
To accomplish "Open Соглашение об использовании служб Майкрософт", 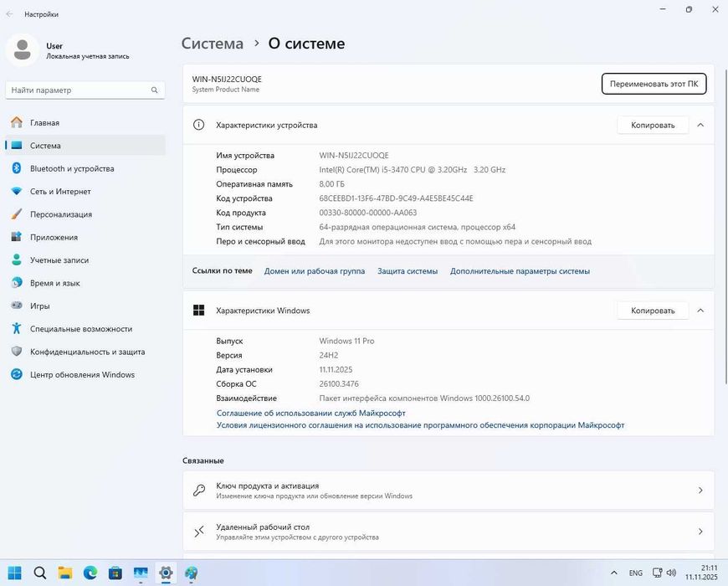I will point(311,413).
